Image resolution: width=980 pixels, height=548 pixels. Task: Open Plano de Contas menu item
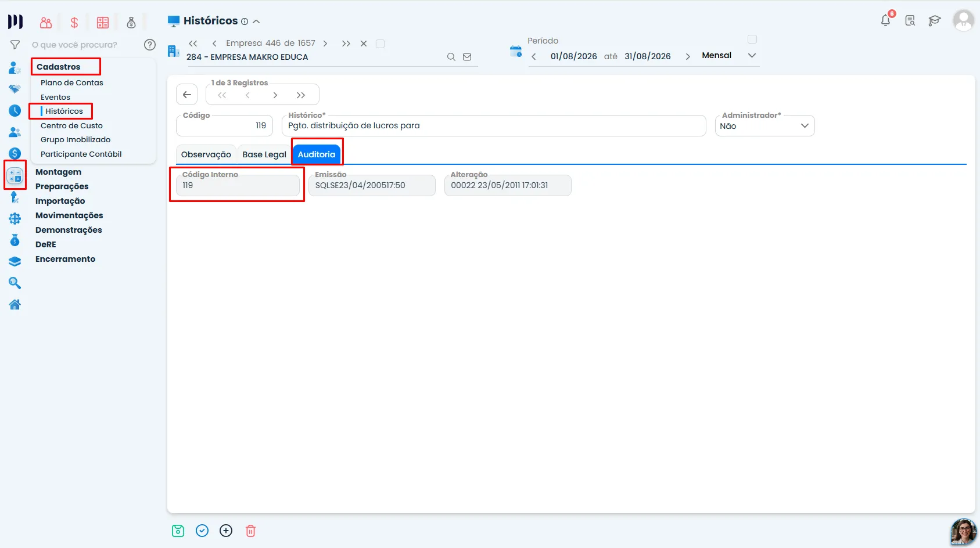(72, 82)
